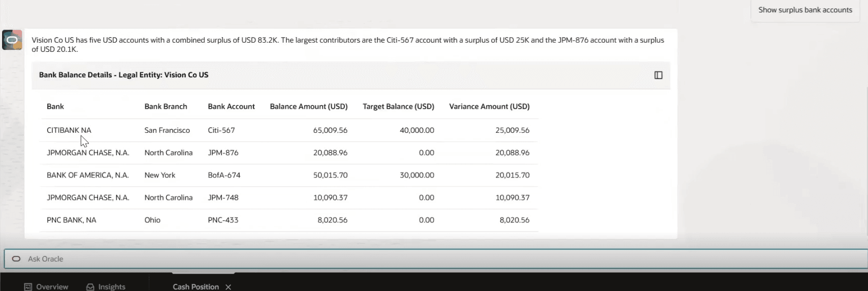
Task: Click JPMORGAN CHASE, N.A. in JPM-748 row
Action: (x=88, y=197)
